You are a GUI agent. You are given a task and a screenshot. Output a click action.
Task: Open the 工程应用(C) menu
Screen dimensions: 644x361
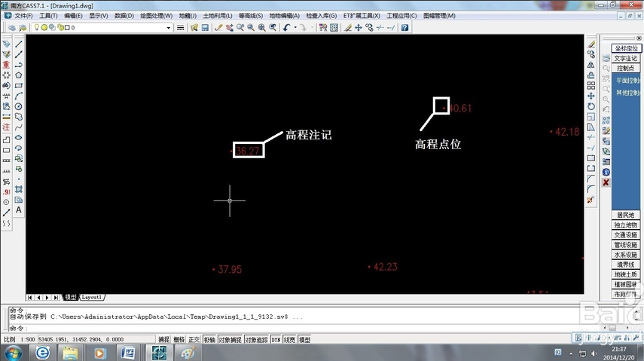[401, 16]
